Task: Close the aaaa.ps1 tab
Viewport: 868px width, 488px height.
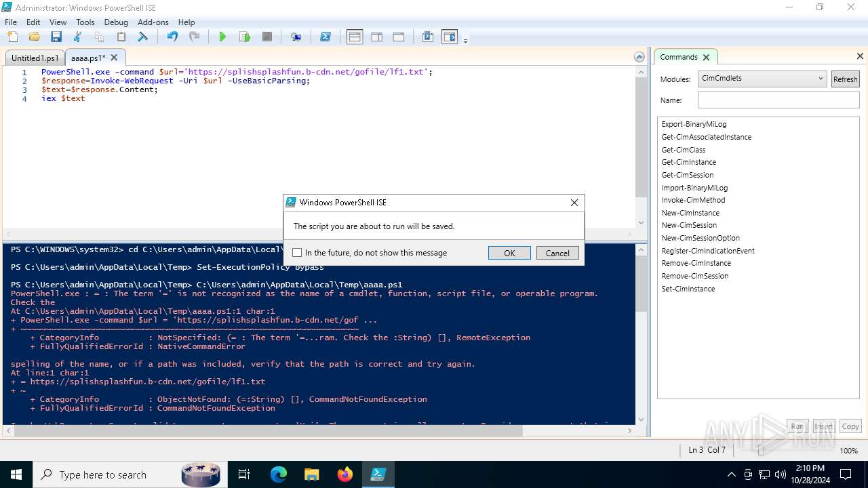Action: click(x=114, y=58)
